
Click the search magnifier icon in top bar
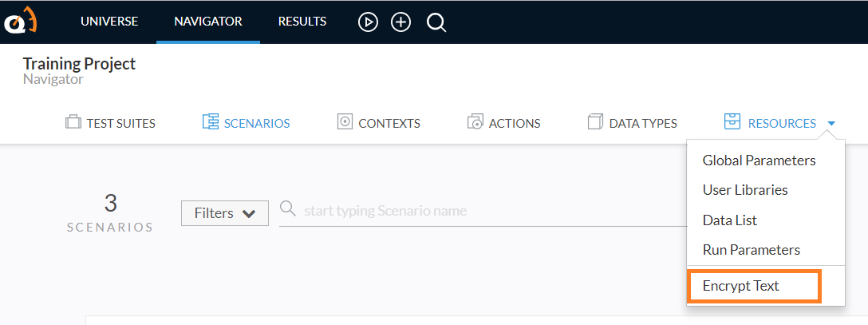coord(436,22)
